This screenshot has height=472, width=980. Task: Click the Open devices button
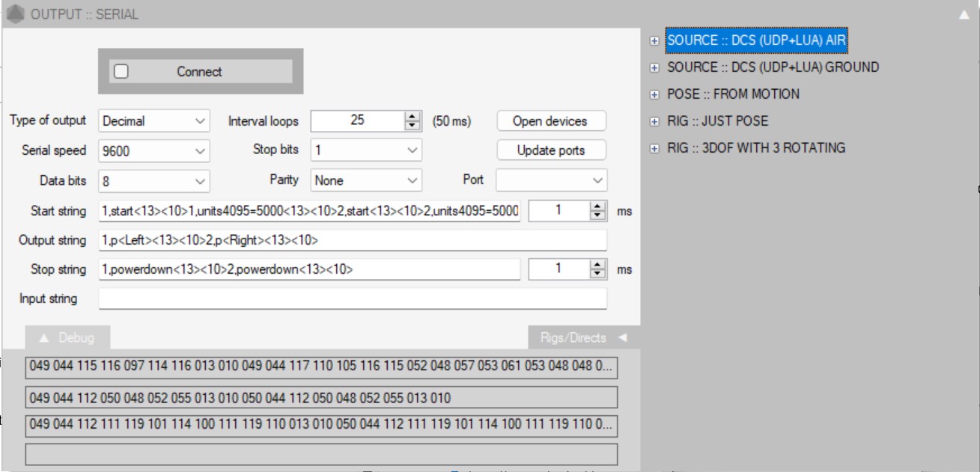(x=550, y=121)
